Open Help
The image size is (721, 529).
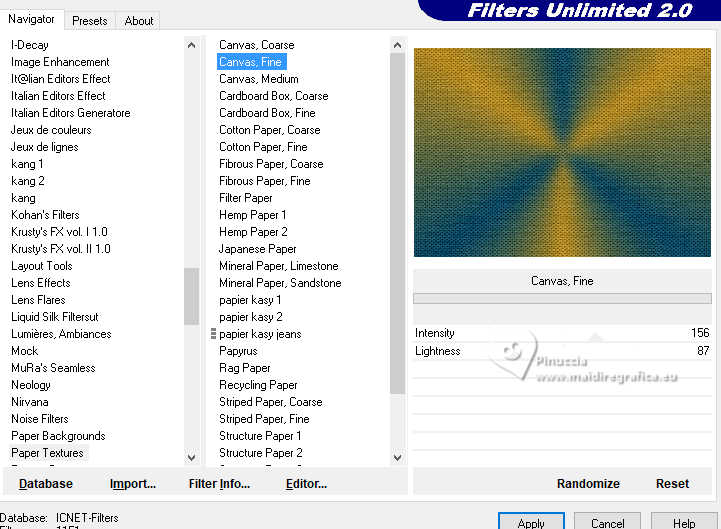click(684, 522)
